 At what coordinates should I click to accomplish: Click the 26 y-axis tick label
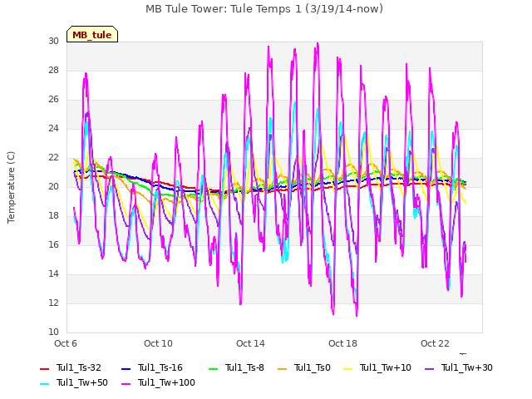coord(53,100)
